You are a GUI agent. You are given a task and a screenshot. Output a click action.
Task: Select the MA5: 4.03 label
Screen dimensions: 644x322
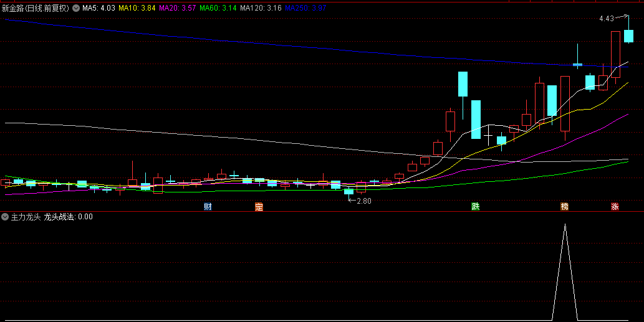[x=99, y=8]
